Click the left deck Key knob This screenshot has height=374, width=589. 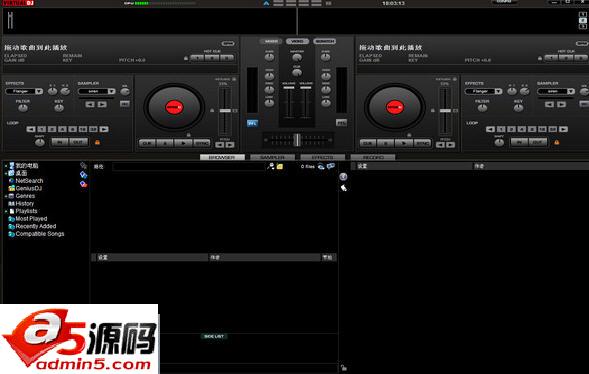(59, 108)
